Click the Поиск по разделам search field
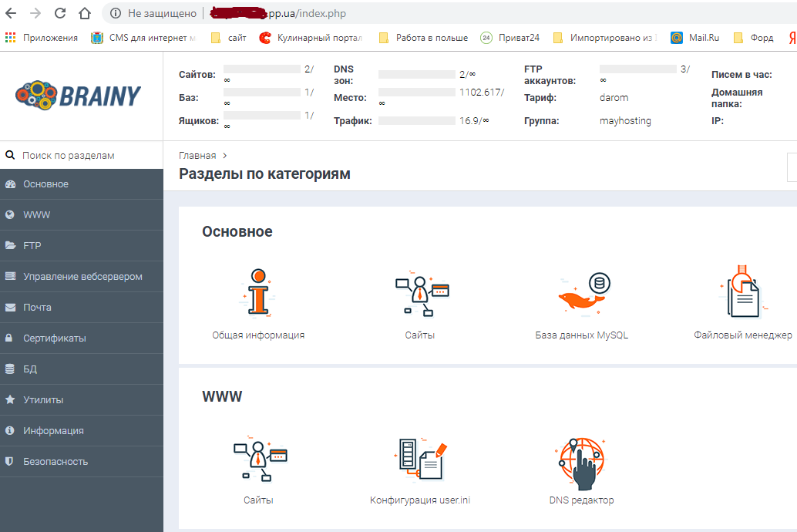Image resolution: width=797 pixels, height=532 pixels. pyautogui.click(x=85, y=155)
